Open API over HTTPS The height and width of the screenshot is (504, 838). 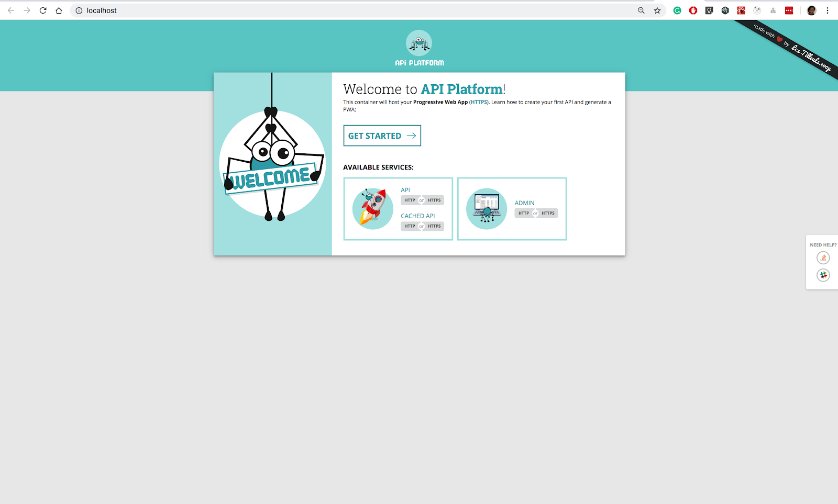434,200
